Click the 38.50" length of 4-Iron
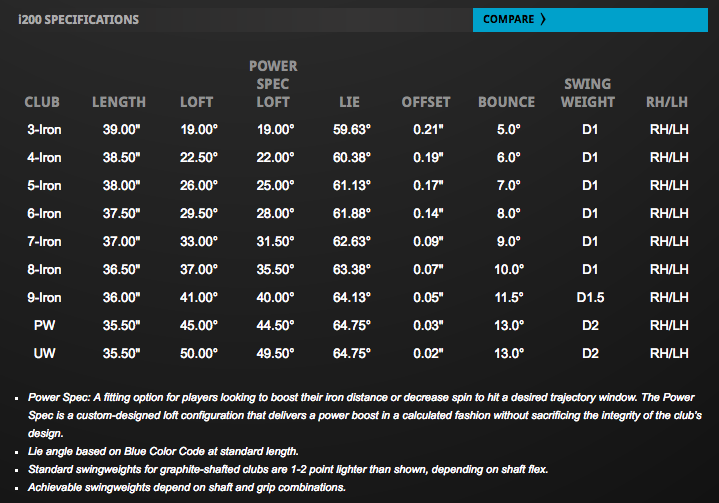 [x=122, y=158]
